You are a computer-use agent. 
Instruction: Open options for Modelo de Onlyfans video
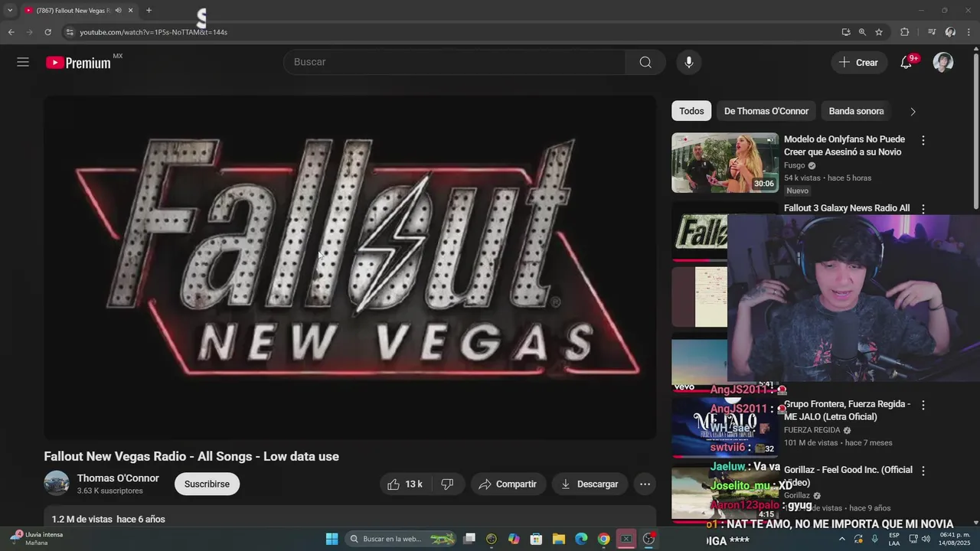pyautogui.click(x=923, y=140)
